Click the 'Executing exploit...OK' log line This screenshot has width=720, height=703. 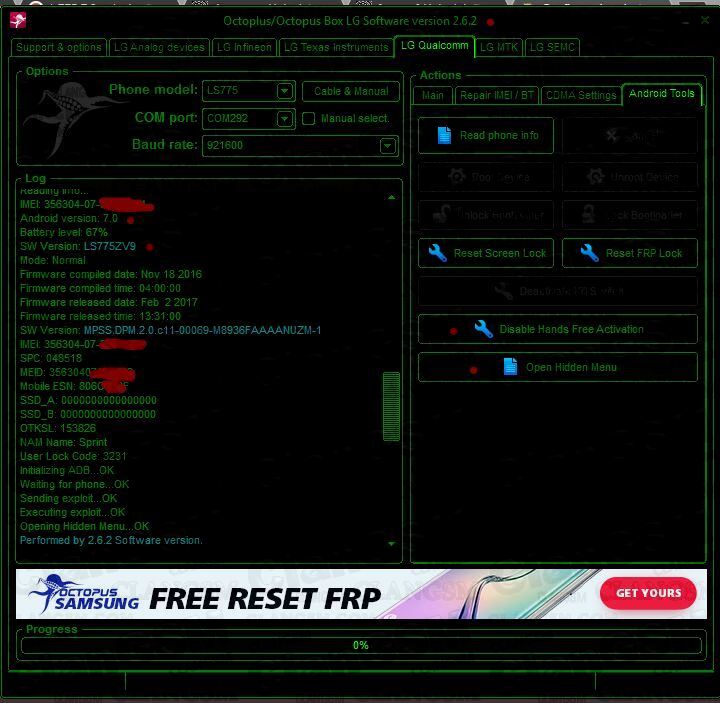[x=73, y=512]
